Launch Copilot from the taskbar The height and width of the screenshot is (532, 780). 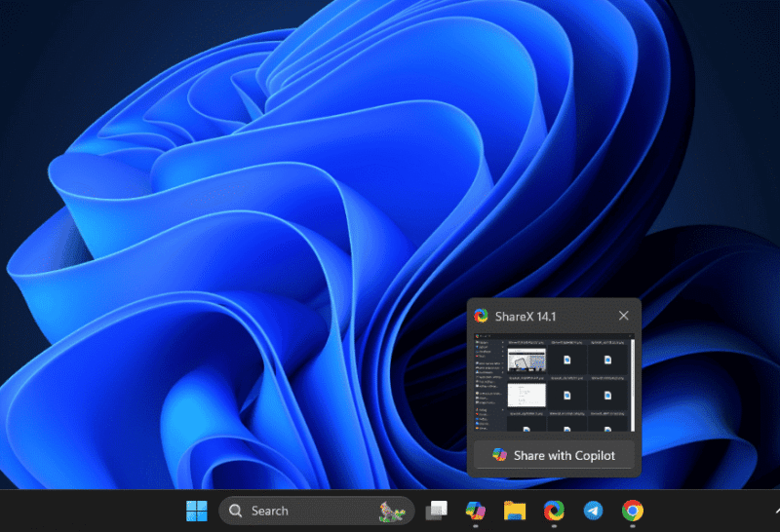point(475,511)
